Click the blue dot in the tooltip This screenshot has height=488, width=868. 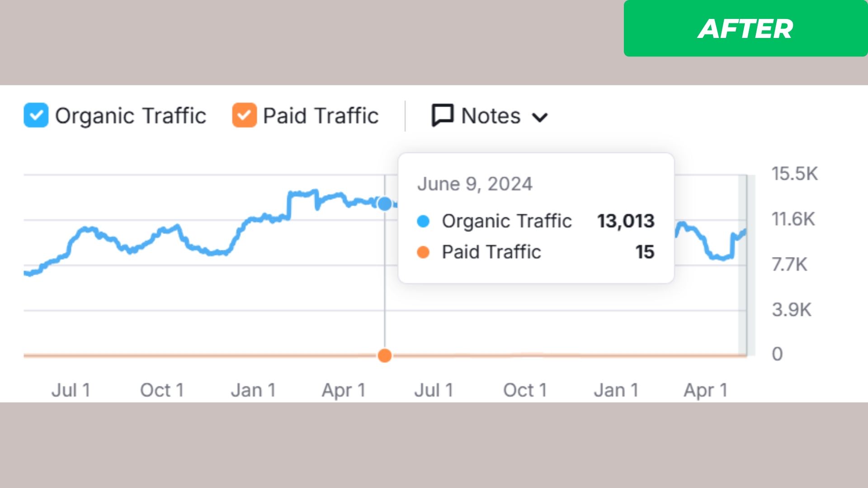click(423, 221)
